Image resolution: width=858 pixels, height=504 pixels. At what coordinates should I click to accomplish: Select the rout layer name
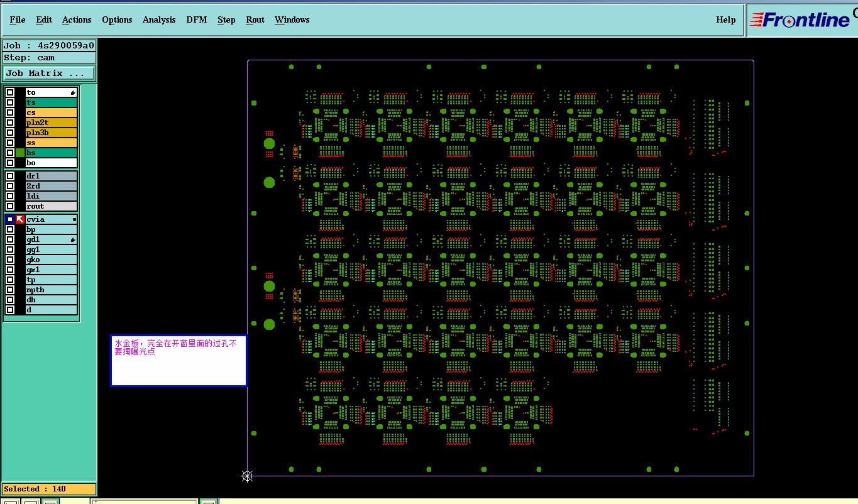52,206
